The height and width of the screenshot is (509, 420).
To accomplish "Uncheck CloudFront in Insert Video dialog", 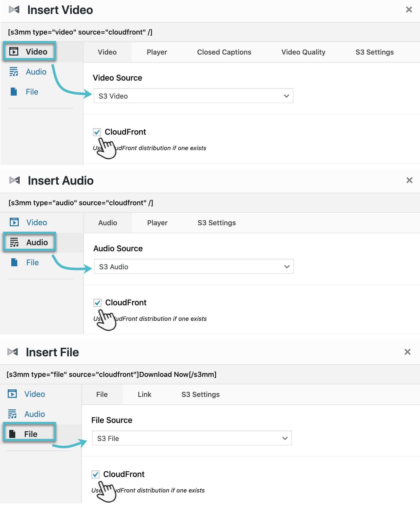I will (97, 132).
